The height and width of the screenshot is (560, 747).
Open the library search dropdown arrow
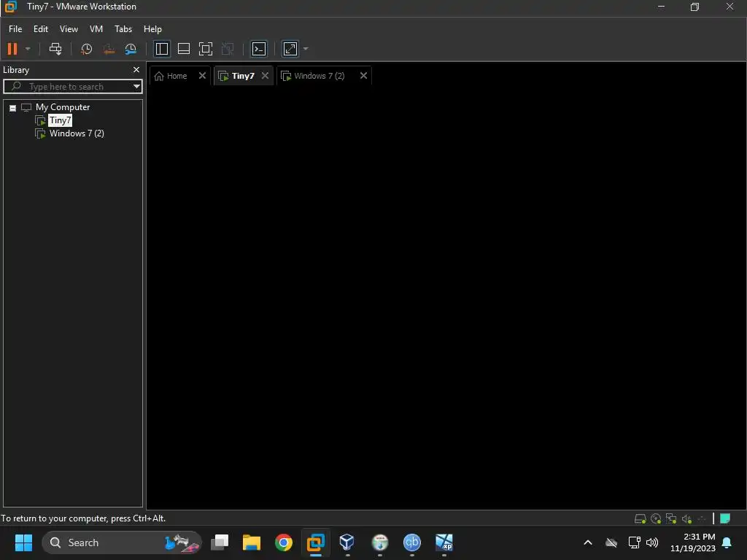click(136, 87)
